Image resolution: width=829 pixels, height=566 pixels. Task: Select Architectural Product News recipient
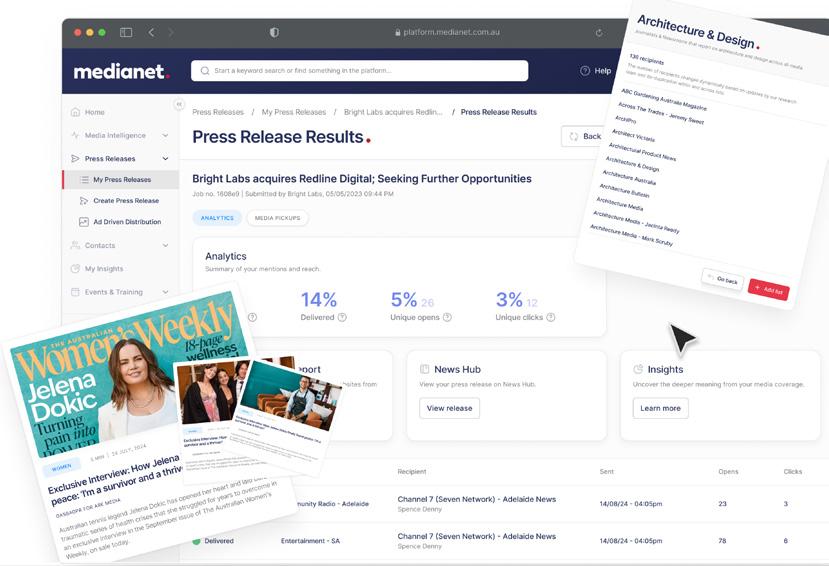(x=642, y=151)
